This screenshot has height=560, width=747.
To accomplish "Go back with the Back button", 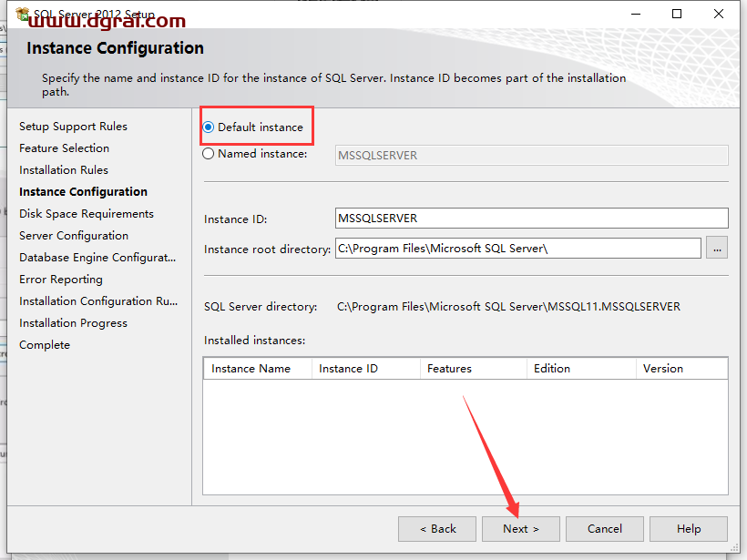I will [x=437, y=529].
